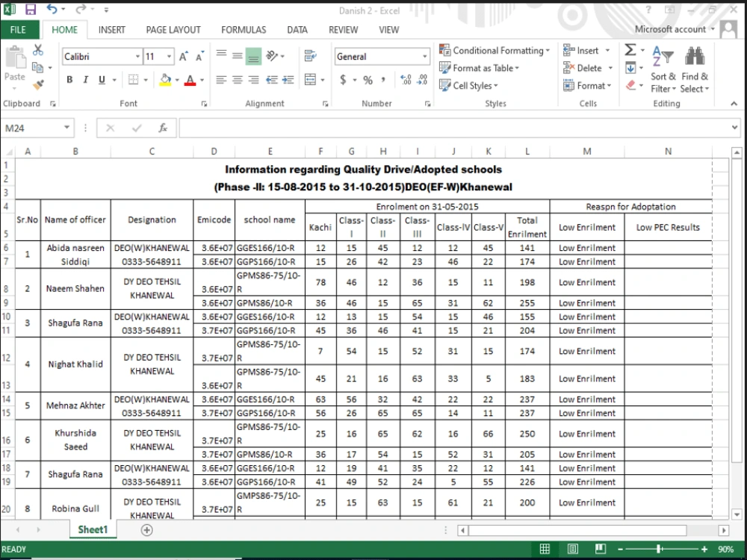The image size is (747, 560).
Task: Switch to the DATA tab
Action: 297,30
